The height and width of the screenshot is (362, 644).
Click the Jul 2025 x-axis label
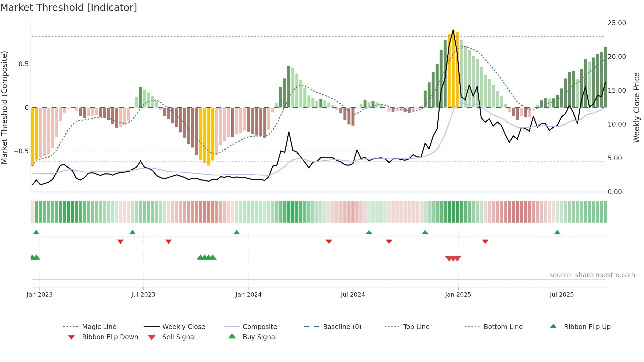(562, 294)
